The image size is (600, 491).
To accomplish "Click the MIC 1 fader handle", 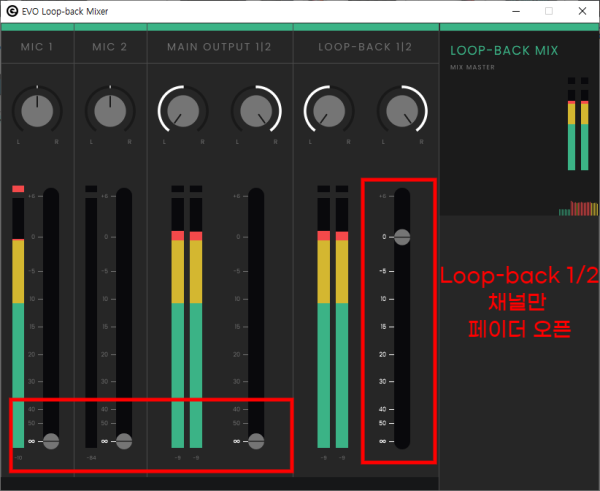I will pos(51,441).
